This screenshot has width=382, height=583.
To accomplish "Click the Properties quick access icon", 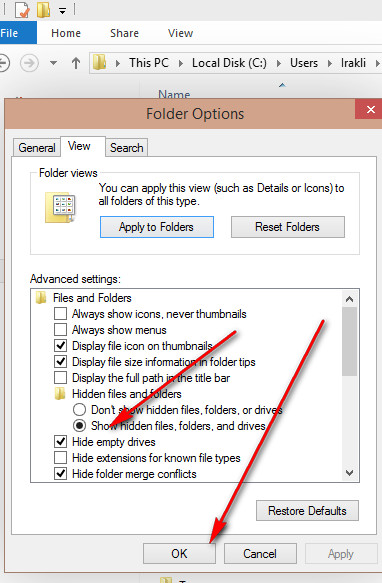I will [22, 10].
